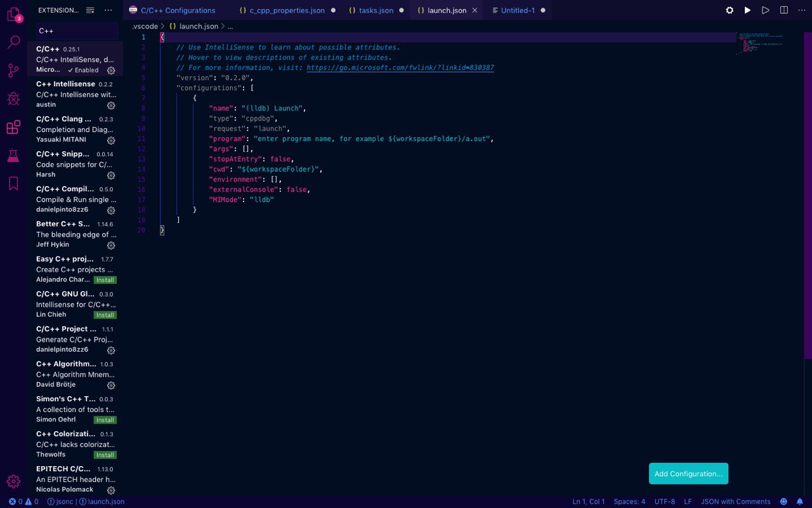The width and height of the screenshot is (812, 508).
Task: Open the go.microsoft.com fwlink URL
Action: point(400,67)
